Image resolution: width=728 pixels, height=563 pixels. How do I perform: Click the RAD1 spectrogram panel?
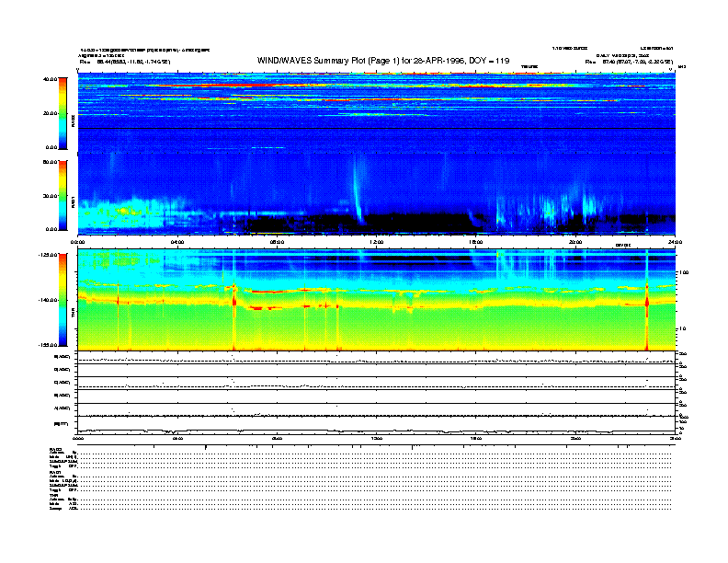click(x=377, y=194)
